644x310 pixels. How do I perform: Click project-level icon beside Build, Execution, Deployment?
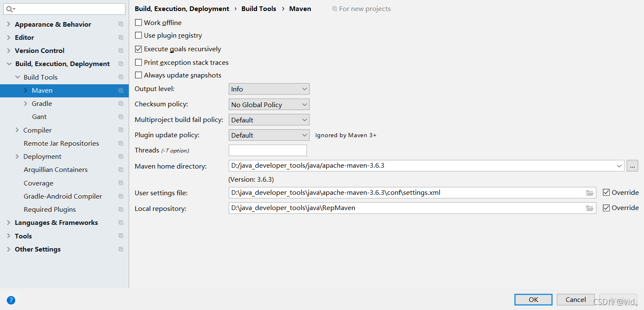pyautogui.click(x=121, y=64)
